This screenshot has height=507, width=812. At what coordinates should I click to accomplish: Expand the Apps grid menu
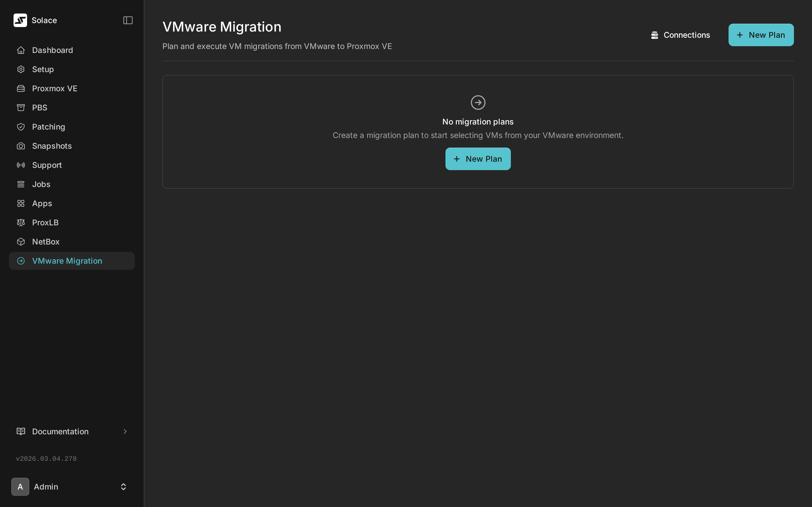click(21, 203)
